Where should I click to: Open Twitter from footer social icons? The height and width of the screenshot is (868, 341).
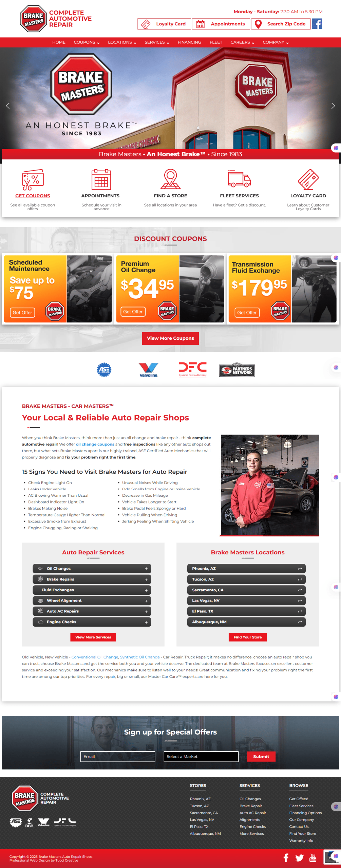(x=299, y=858)
